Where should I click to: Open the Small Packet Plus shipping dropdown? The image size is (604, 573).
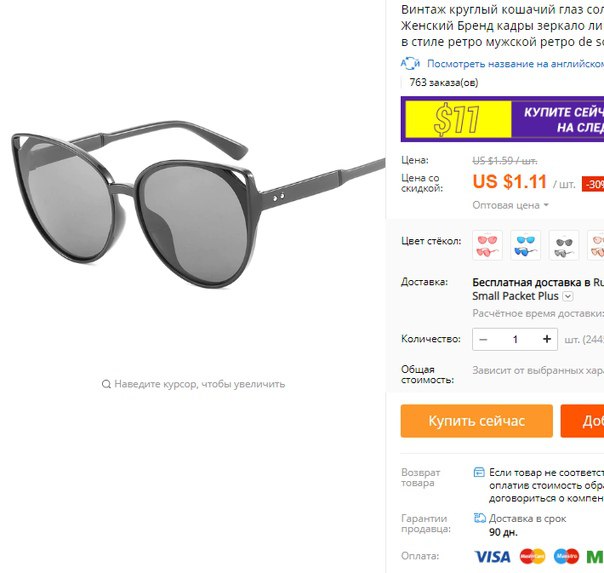coord(568,296)
